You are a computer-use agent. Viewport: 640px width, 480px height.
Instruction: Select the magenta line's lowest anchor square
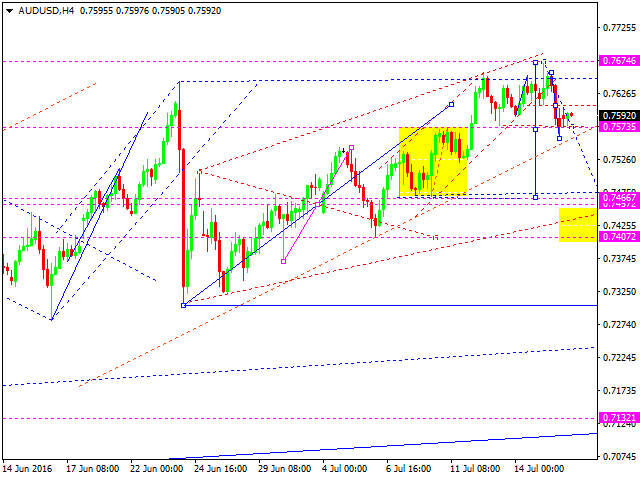point(284,261)
